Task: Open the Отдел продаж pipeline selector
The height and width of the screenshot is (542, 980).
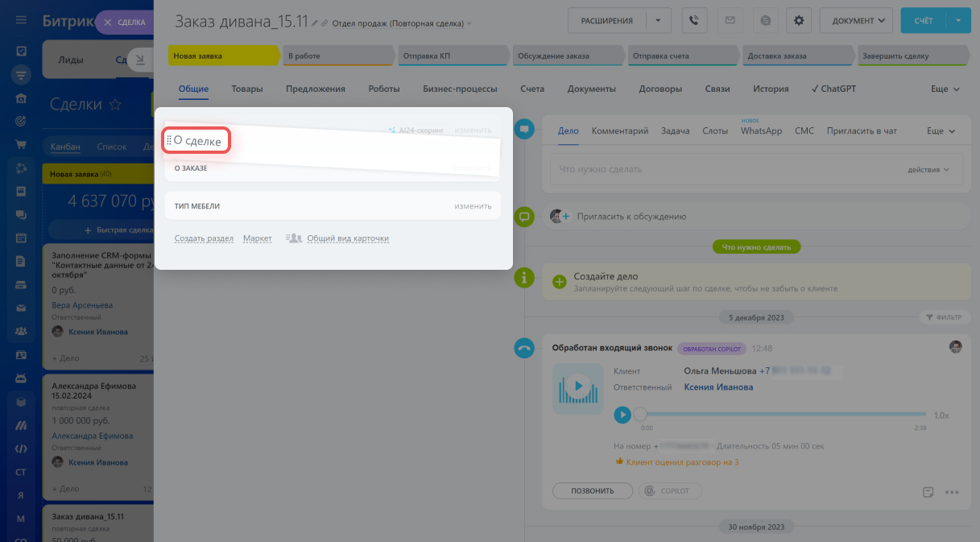Action: 402,23
